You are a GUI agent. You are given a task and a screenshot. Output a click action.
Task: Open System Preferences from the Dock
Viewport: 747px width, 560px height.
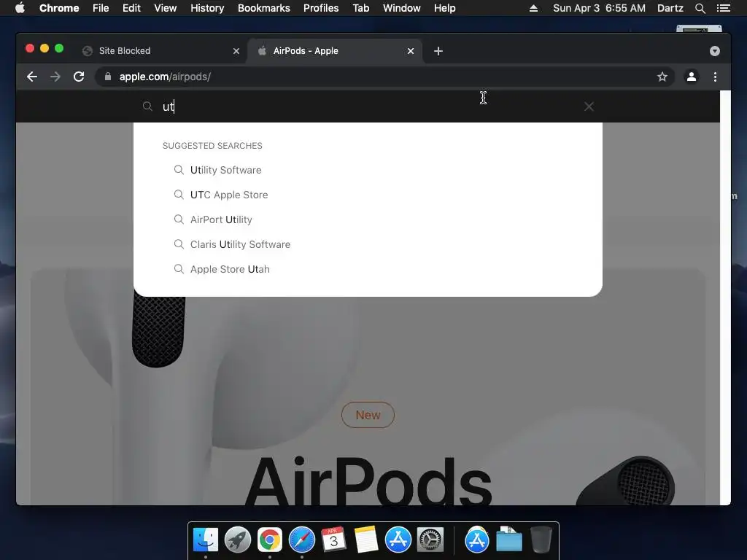pos(430,540)
